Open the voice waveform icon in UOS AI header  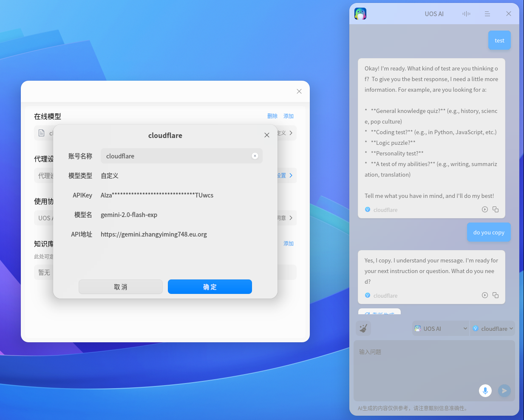tap(466, 14)
